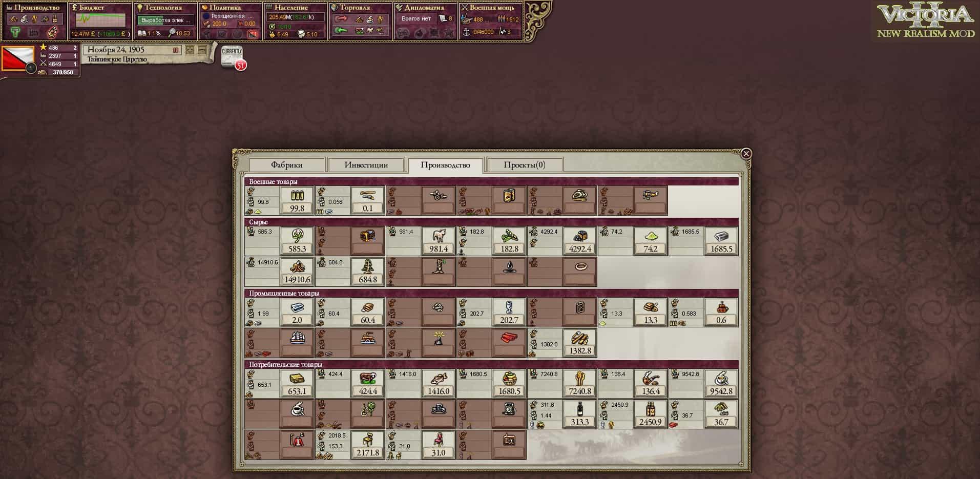Open the Технология panel in top bar

tap(165, 21)
